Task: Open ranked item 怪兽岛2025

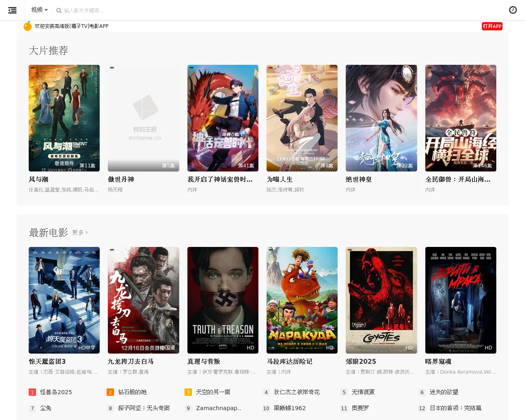Action: (56, 392)
